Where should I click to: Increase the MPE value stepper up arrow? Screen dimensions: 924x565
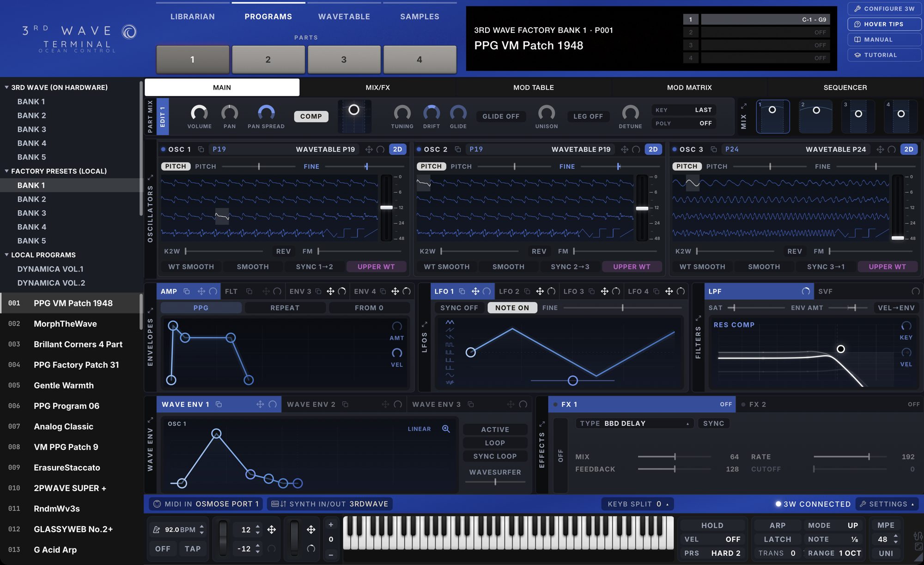896,536
